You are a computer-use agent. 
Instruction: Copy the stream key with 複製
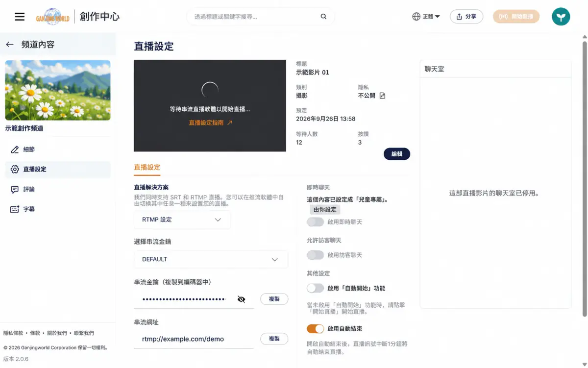click(x=274, y=299)
